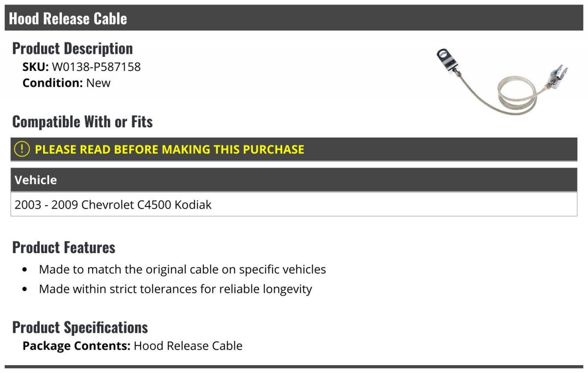Click the Vehicle table header
The image size is (588, 373).
pos(294,180)
